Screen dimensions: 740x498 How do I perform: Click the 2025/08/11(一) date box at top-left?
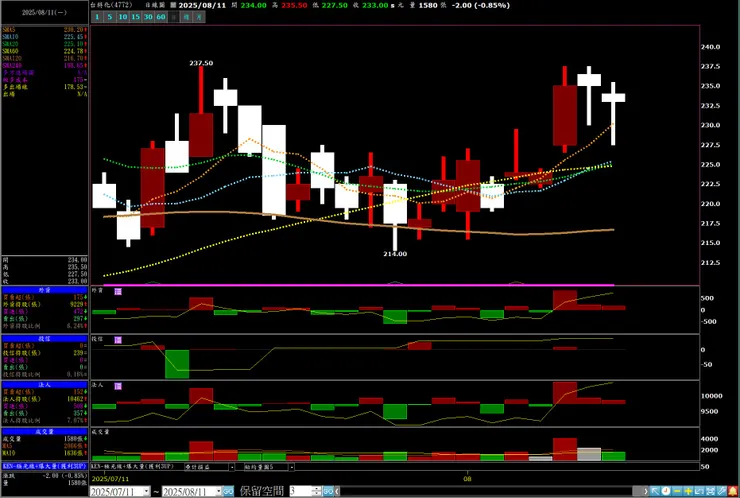click(44, 13)
